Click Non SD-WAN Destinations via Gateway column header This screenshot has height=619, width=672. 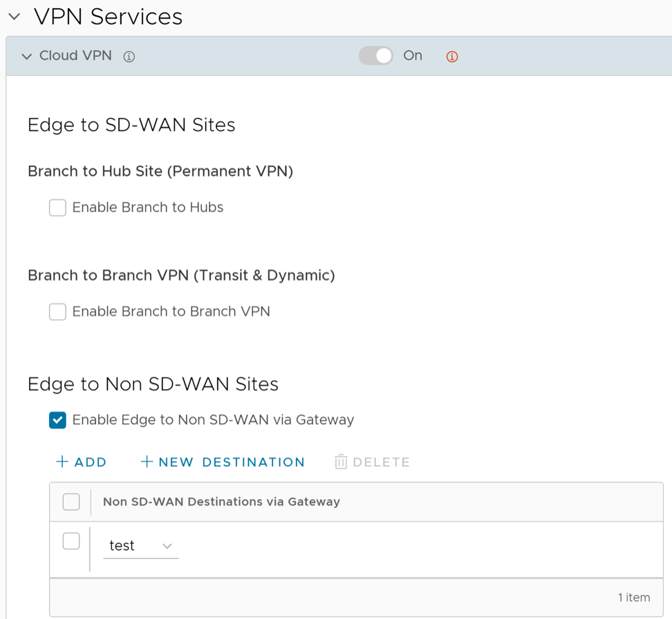click(x=221, y=502)
